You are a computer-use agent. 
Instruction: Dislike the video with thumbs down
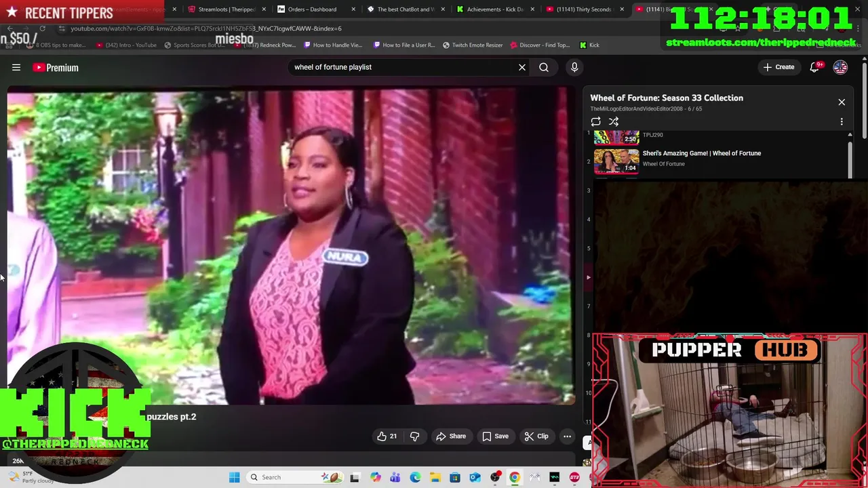coord(414,436)
